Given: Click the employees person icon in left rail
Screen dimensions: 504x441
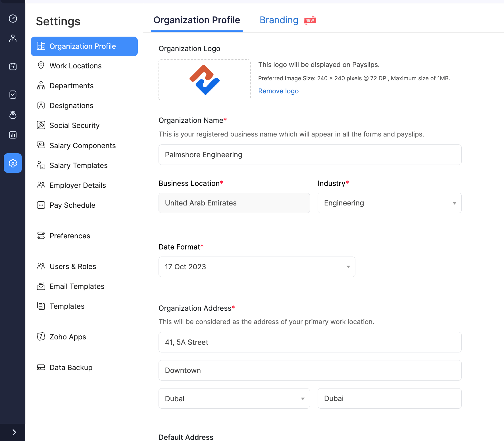Looking at the screenshot, I should (13, 38).
